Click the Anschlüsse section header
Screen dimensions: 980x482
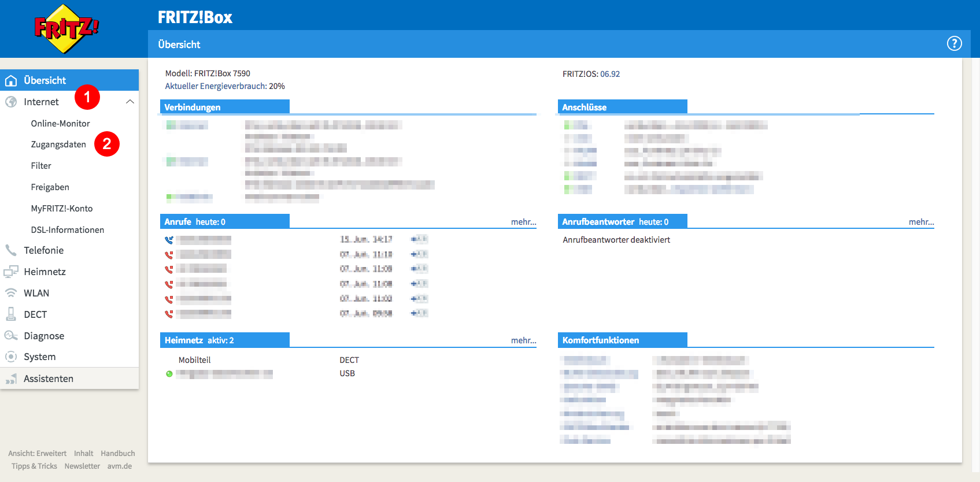point(623,107)
